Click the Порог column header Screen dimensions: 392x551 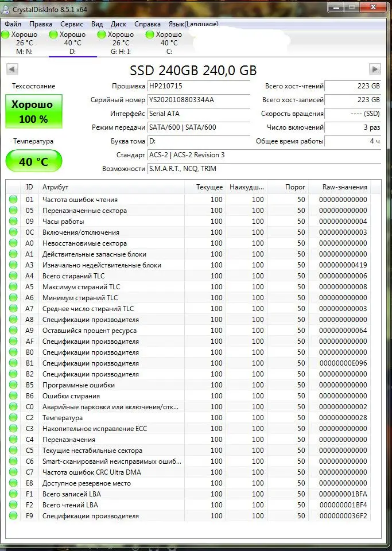tap(288, 187)
